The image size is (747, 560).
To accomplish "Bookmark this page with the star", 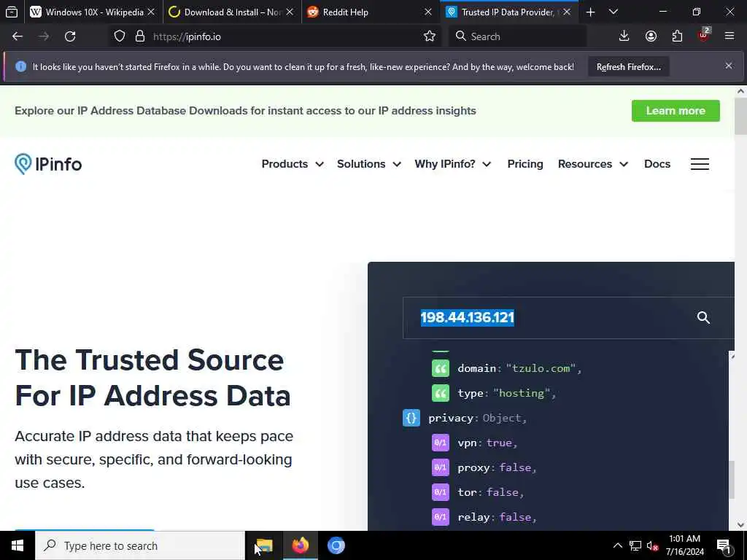I will point(429,36).
